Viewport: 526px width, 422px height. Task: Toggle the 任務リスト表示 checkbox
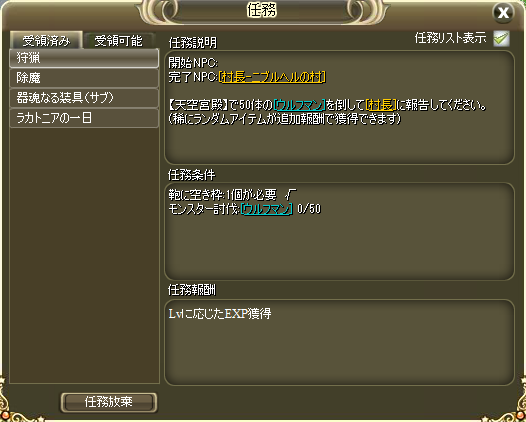tap(501, 39)
